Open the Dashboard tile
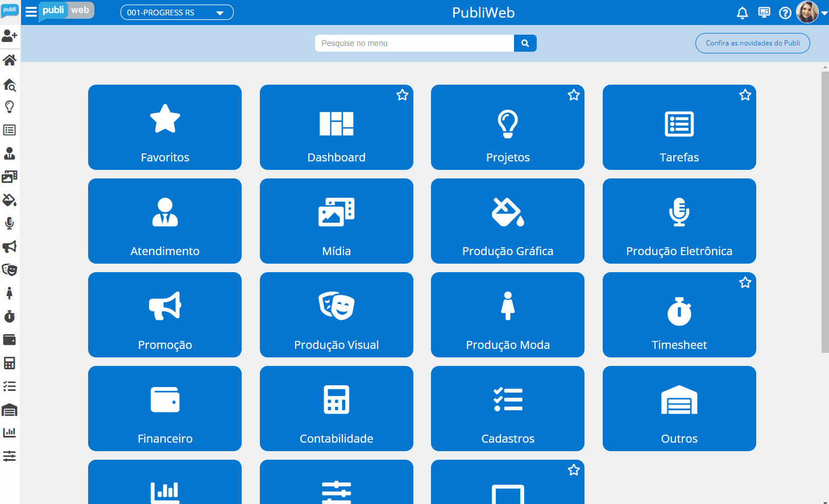 (337, 127)
